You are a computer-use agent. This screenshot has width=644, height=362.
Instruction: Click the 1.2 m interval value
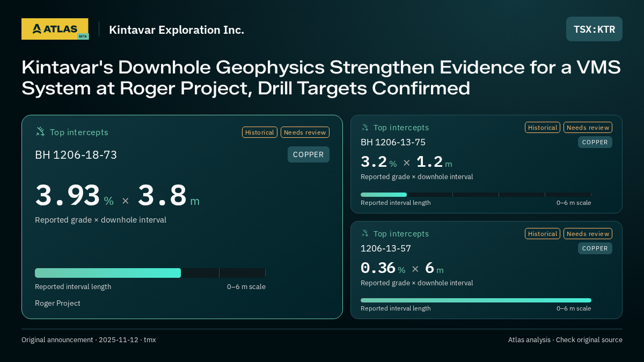tap(434, 162)
